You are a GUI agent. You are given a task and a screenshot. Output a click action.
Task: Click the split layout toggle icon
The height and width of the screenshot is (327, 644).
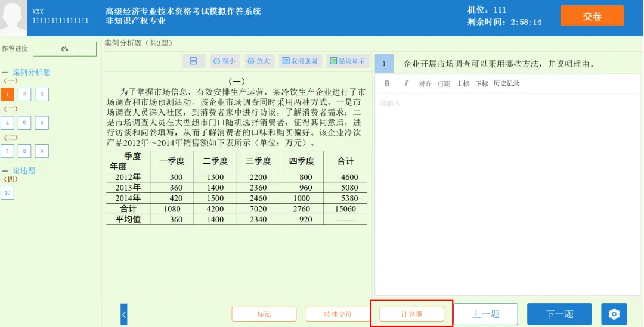(193, 61)
